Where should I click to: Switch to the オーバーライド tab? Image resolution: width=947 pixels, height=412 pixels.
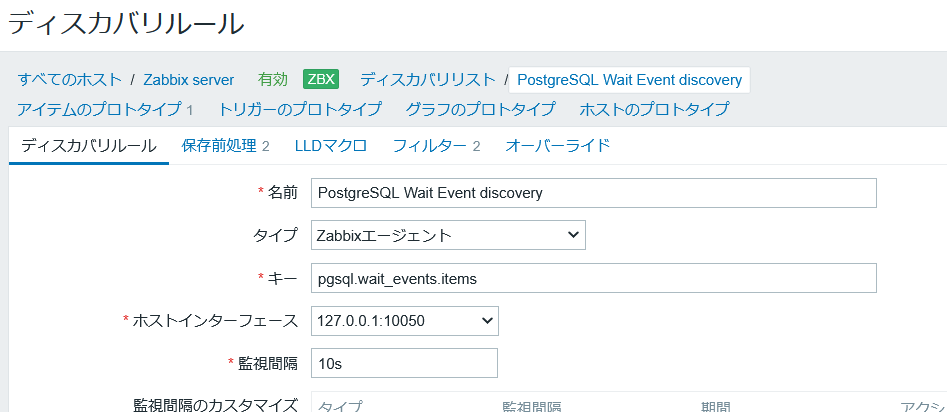[557, 146]
